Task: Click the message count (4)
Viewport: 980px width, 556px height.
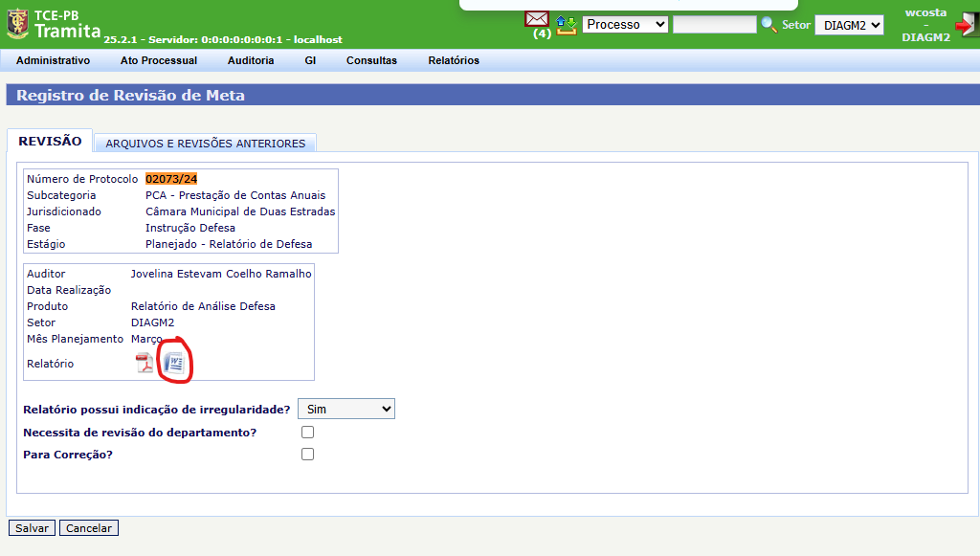Action: coord(542,33)
